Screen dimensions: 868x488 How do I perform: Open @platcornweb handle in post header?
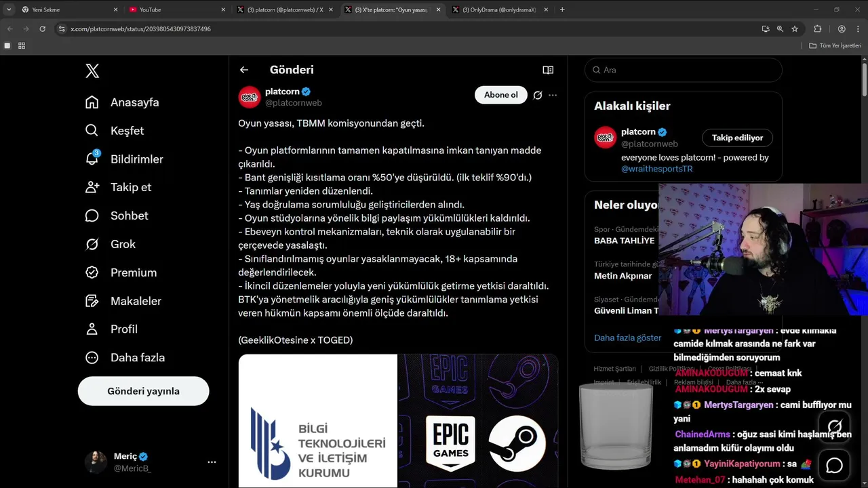tap(294, 103)
